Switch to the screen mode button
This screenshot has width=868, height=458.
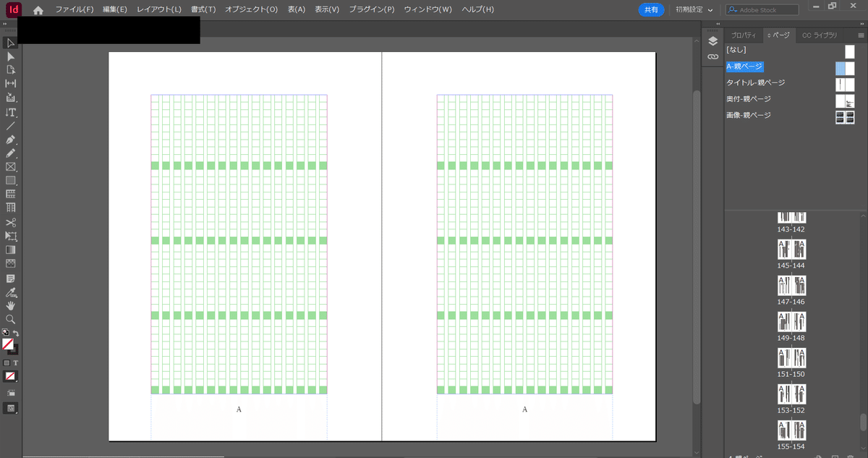(11, 408)
